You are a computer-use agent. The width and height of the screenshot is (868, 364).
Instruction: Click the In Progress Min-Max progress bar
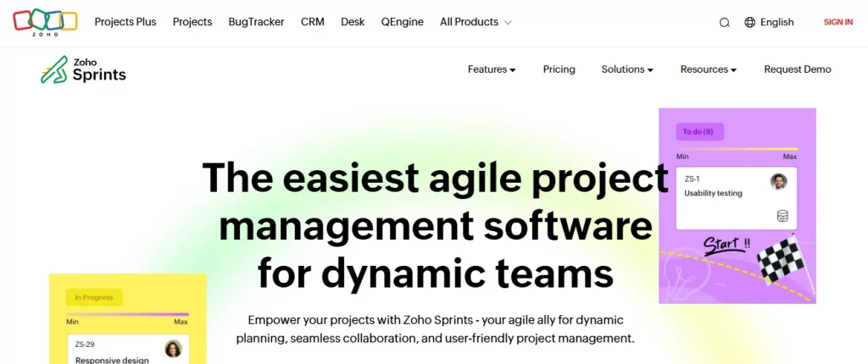[x=127, y=314]
